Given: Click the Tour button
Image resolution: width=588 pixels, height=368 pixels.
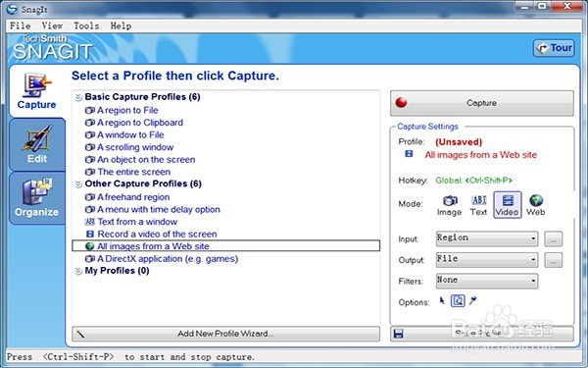Looking at the screenshot, I should click(554, 48).
